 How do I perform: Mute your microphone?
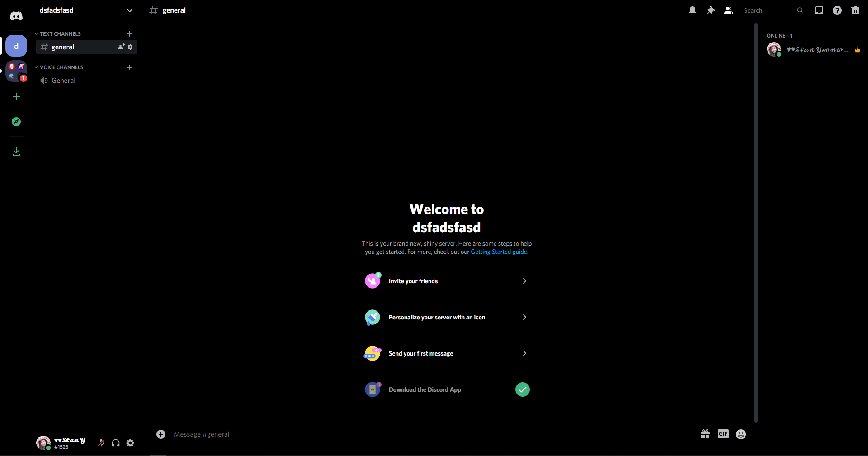point(101,442)
